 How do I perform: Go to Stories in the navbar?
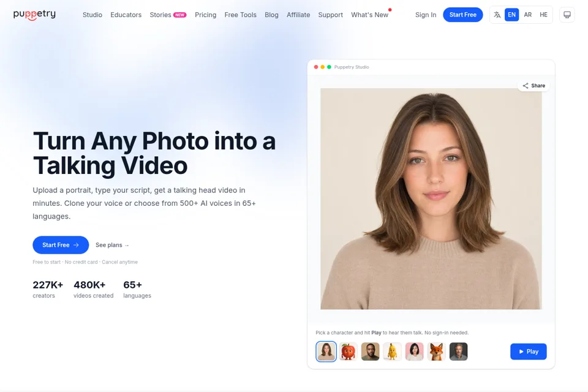[160, 15]
